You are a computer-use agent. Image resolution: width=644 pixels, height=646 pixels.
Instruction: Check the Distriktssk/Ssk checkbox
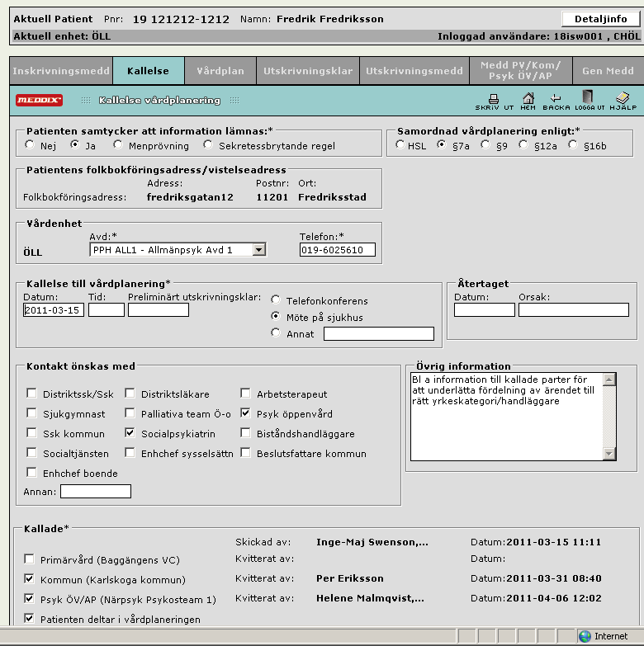[x=31, y=393]
